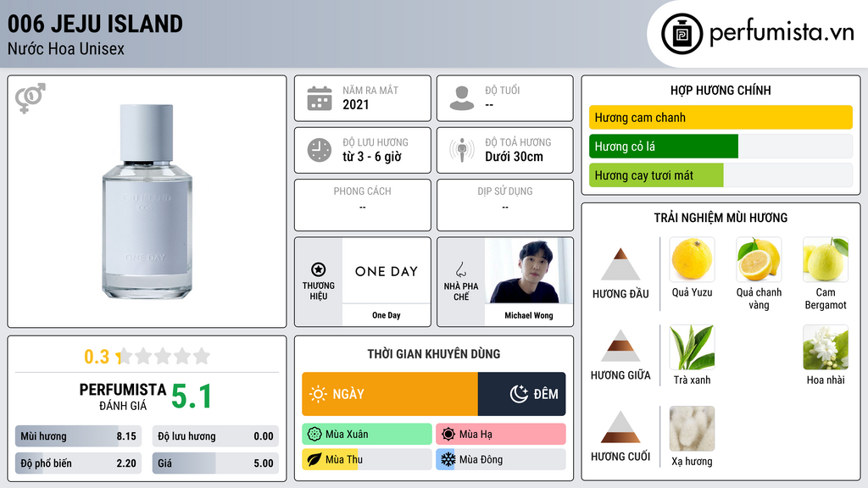Click the Giá 5.00 score bar
This screenshot has height=488, width=868.
click(215, 463)
